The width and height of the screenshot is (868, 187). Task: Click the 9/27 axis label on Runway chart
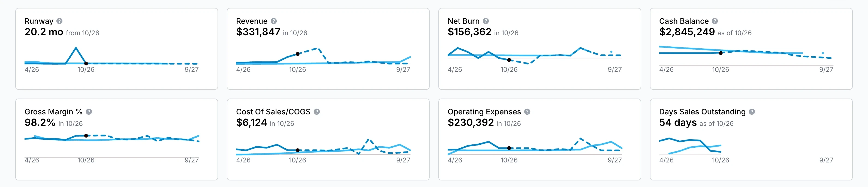coord(191,70)
